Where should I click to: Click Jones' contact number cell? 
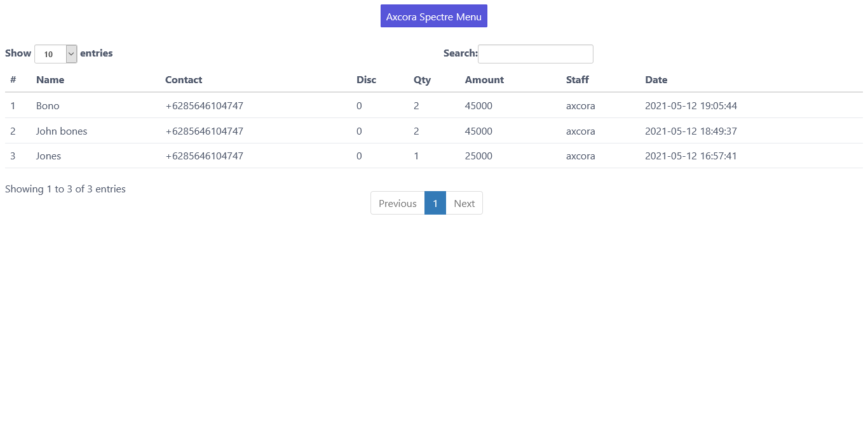(204, 156)
